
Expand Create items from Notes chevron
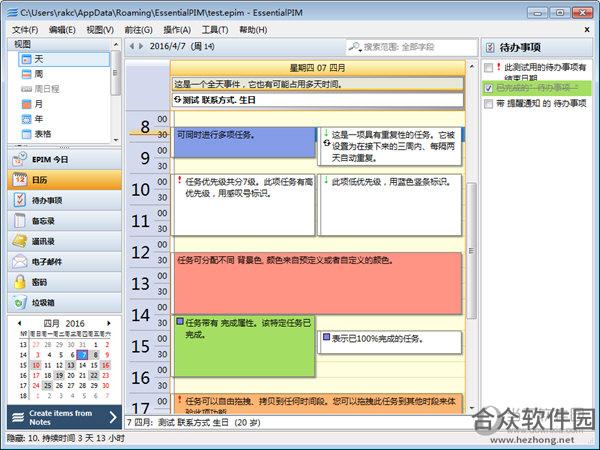(113, 417)
